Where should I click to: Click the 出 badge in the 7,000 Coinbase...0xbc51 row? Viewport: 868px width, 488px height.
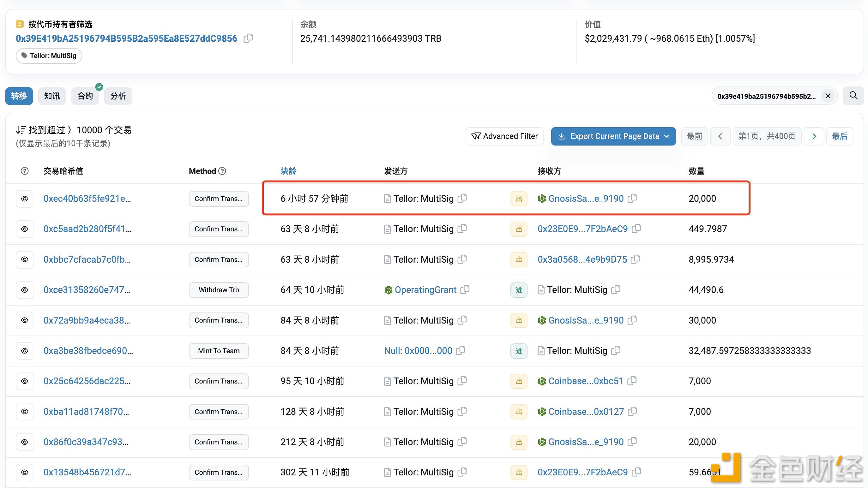click(519, 381)
